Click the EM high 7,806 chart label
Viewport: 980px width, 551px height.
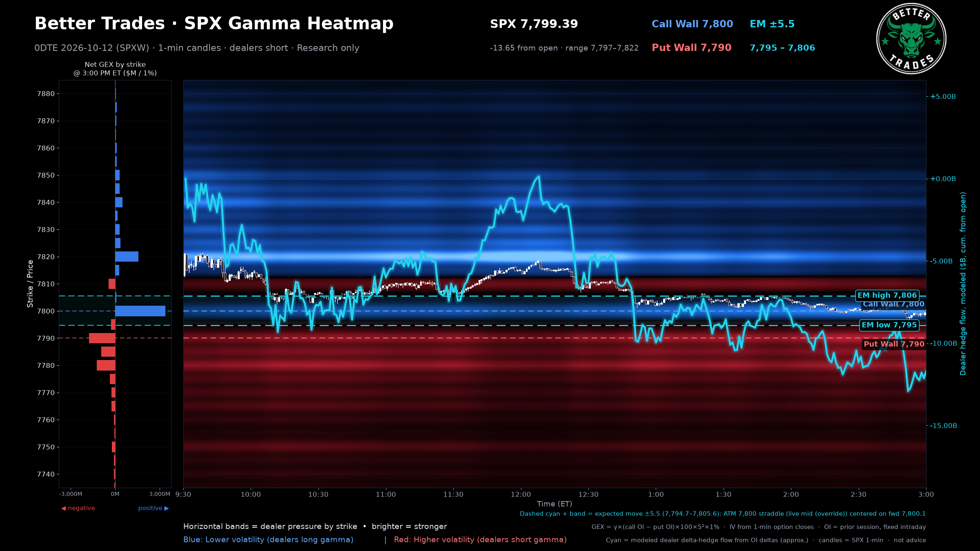click(x=887, y=295)
